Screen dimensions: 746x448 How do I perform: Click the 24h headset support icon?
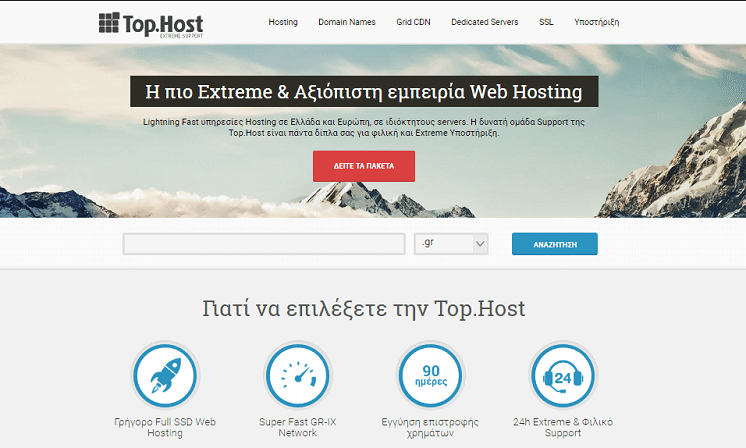pyautogui.click(x=563, y=376)
